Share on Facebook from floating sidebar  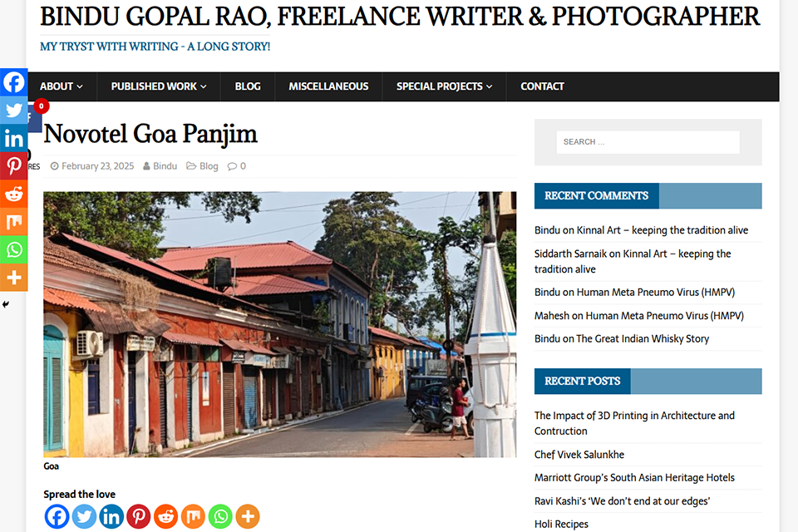click(x=14, y=82)
